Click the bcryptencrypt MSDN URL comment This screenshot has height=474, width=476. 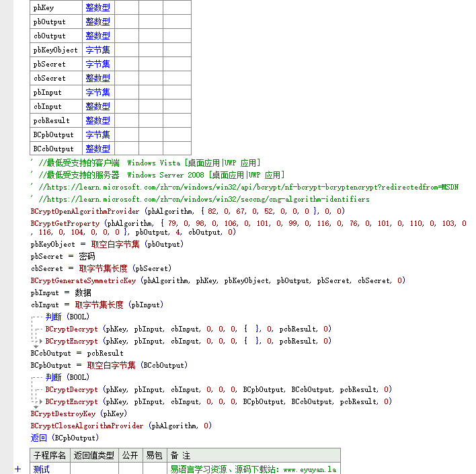tap(244, 187)
